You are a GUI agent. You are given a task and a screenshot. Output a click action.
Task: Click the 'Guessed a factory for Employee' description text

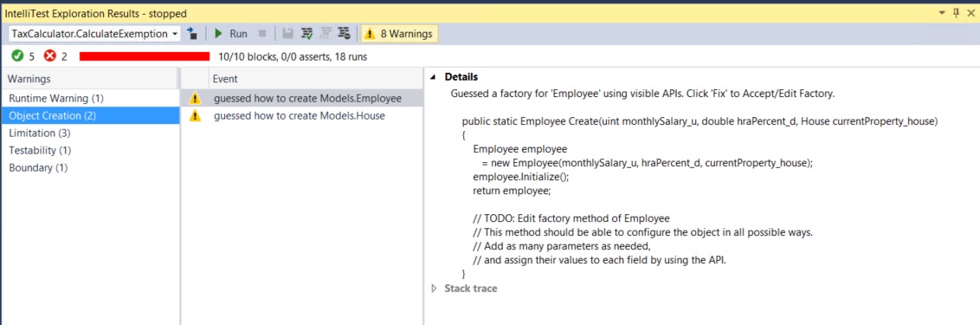tap(642, 94)
